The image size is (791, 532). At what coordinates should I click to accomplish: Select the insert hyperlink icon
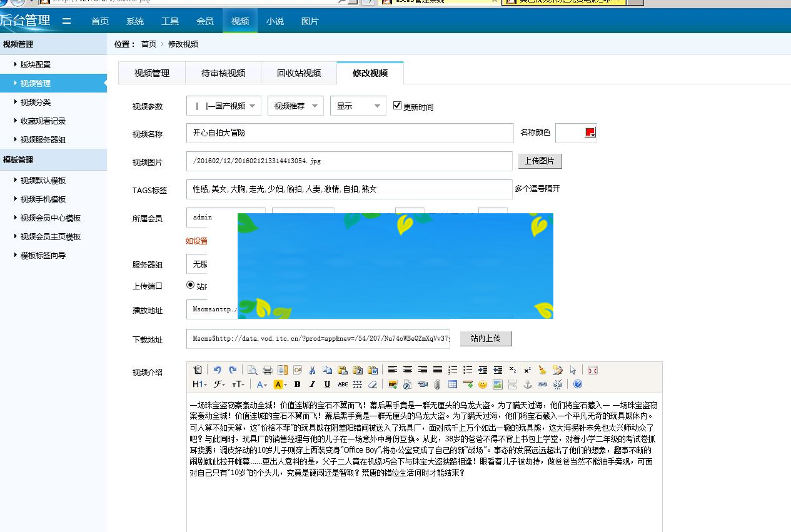[x=543, y=384]
